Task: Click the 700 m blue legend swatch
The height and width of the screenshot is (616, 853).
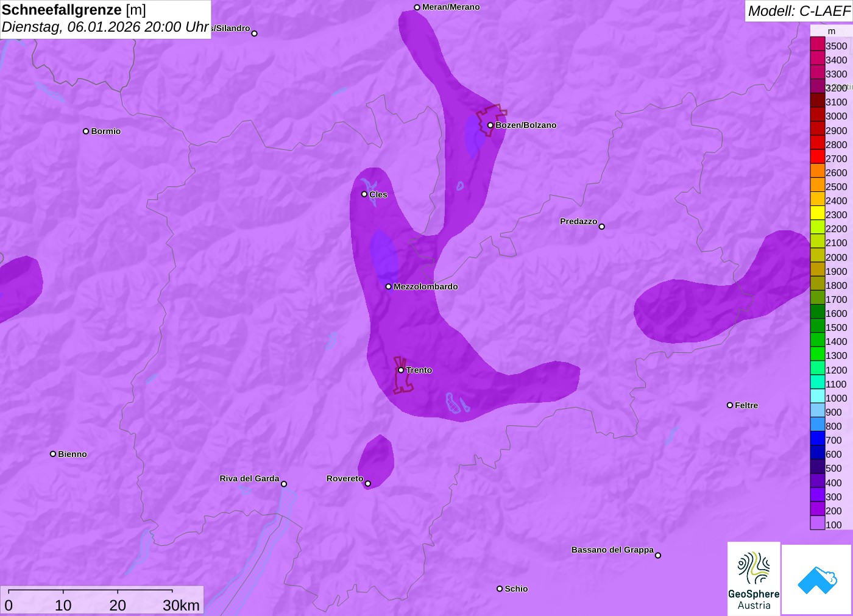Action: [817, 439]
